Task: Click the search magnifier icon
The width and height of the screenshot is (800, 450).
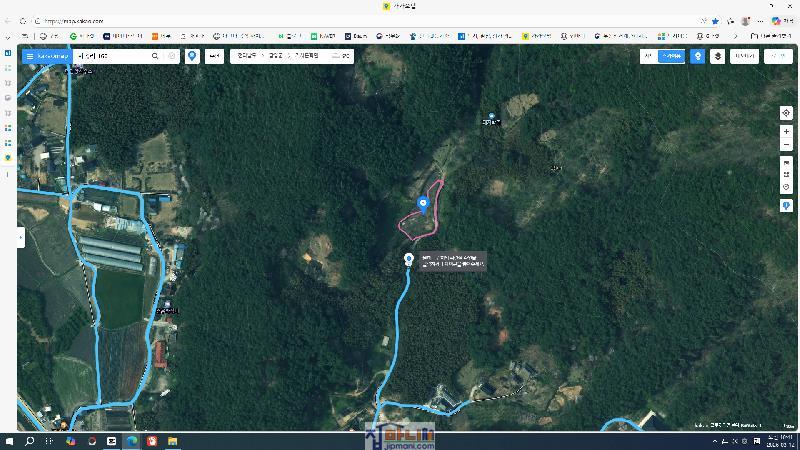Action: click(x=155, y=57)
